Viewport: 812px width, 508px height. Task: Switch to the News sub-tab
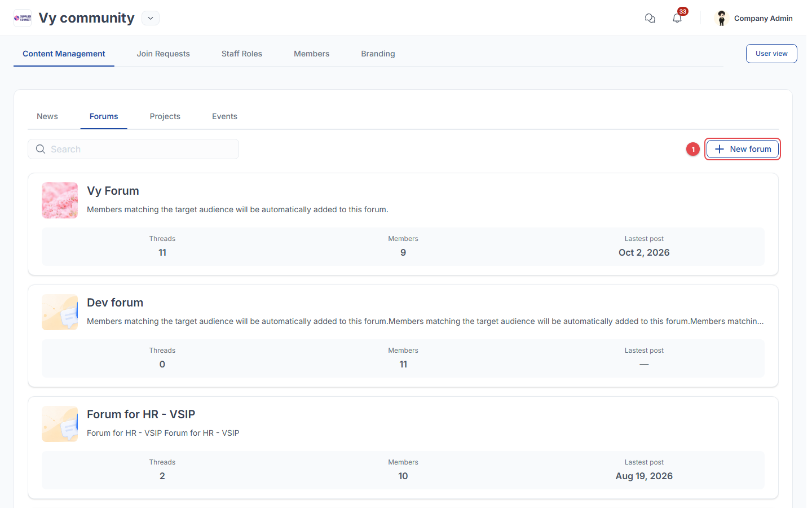47,116
